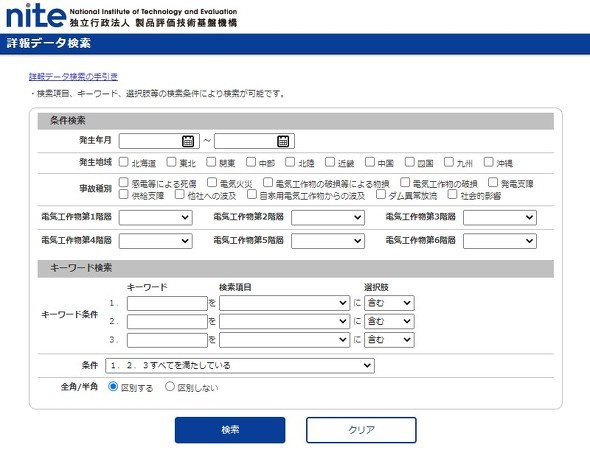Viewport: 590px width, 450px height.
Task: Click 全角/半角 label
Action: pyautogui.click(x=79, y=387)
